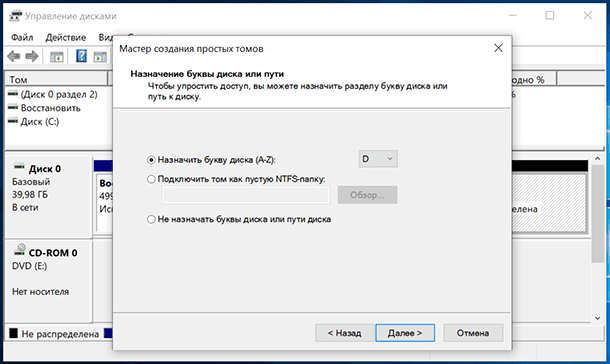Close the Мастер создания простых томов dialog

click(498, 48)
